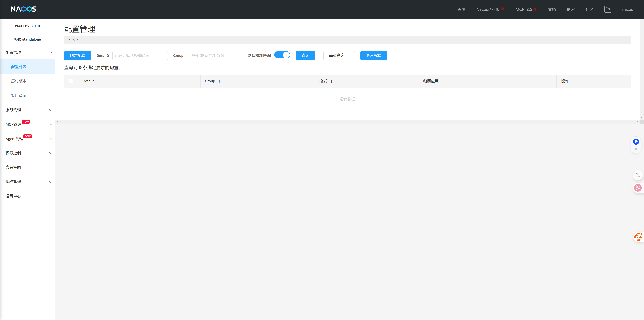This screenshot has height=320, width=644.
Task: Click the 格式 column sort icon
Action: [331, 81]
